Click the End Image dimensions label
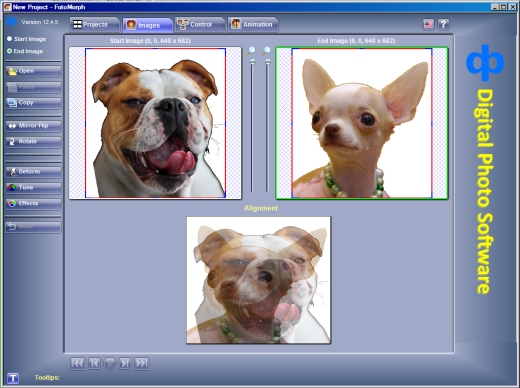Screen dimensions: 520x388 (x=356, y=41)
